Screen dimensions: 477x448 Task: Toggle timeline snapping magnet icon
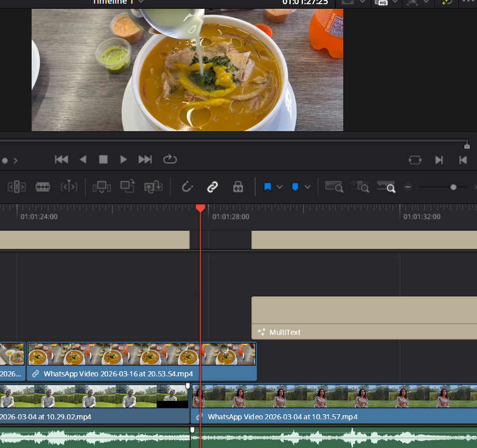click(x=187, y=187)
